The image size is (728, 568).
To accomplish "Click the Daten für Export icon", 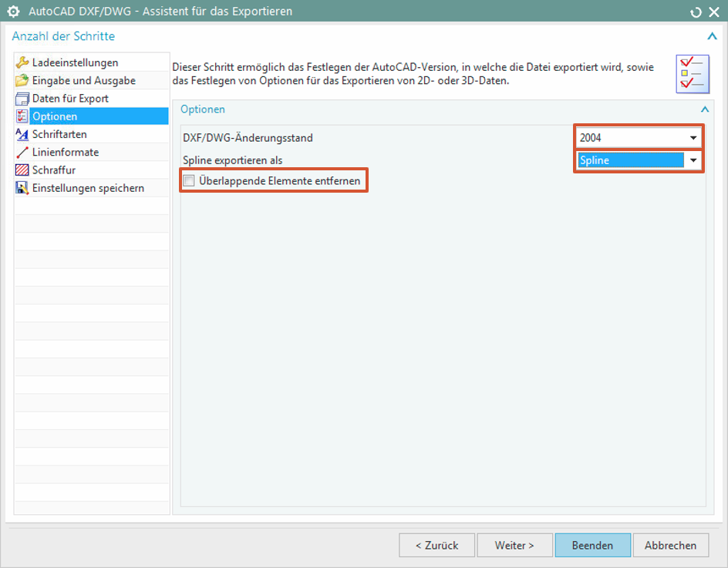I will pos(22,99).
